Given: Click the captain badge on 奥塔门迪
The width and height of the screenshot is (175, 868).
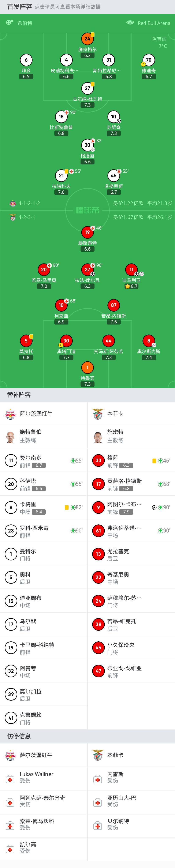Looking at the screenshot, I should (61, 345).
